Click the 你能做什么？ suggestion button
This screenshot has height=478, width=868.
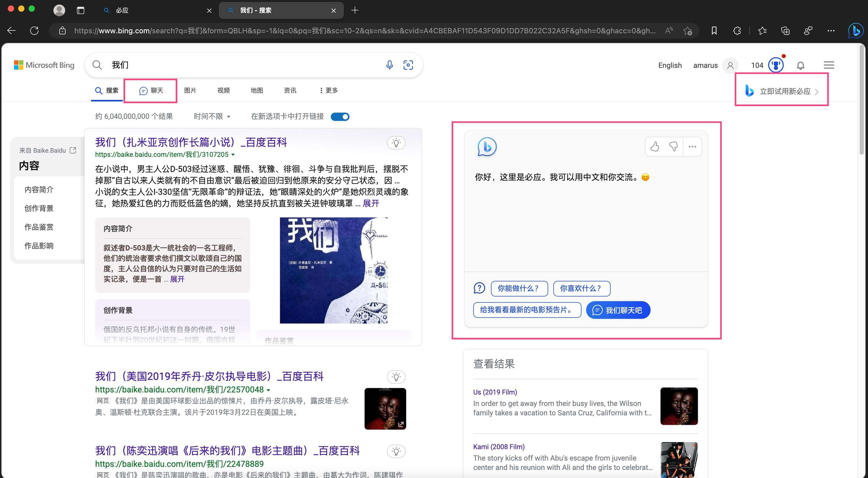[x=519, y=289]
